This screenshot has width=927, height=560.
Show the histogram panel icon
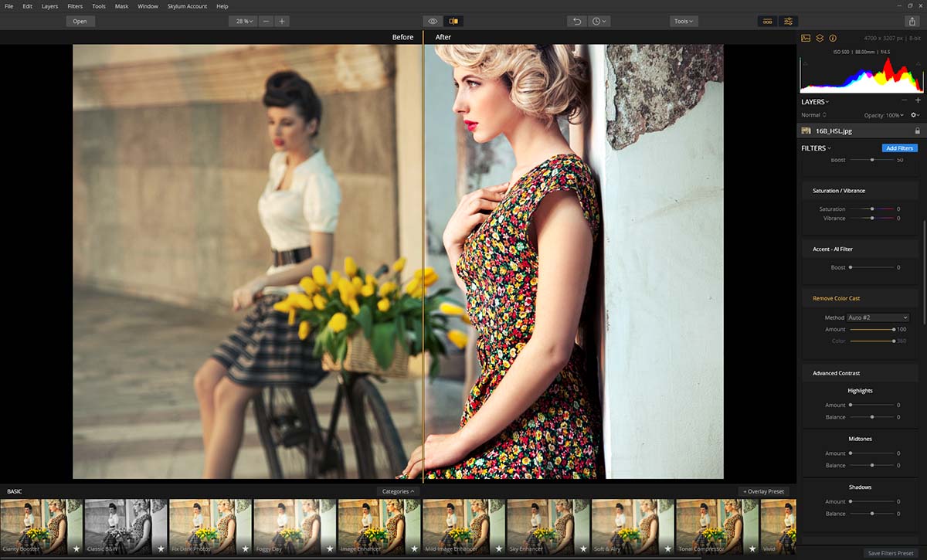tap(806, 38)
